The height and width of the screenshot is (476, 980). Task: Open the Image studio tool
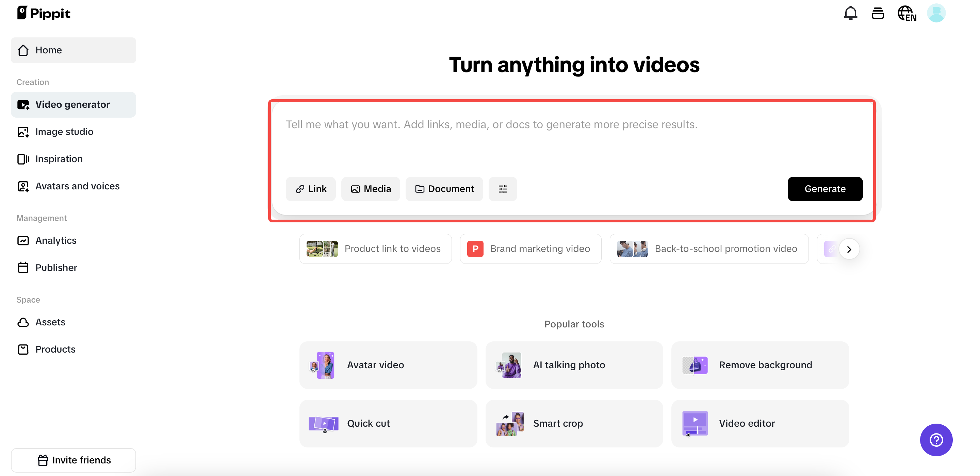(64, 132)
